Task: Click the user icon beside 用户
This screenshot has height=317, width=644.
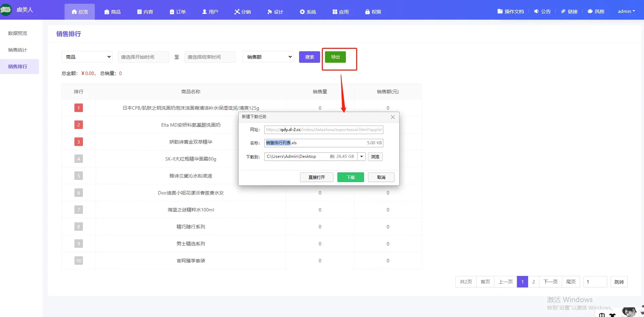Action: [x=204, y=12]
